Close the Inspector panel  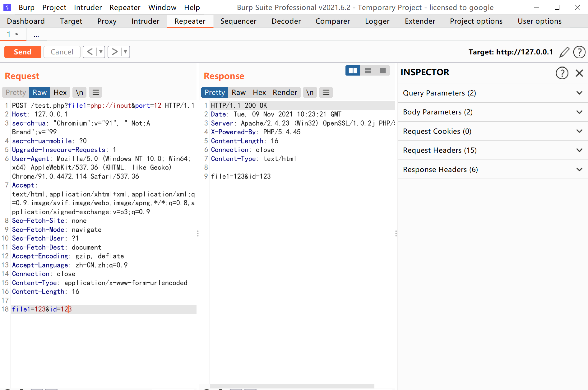coord(579,73)
